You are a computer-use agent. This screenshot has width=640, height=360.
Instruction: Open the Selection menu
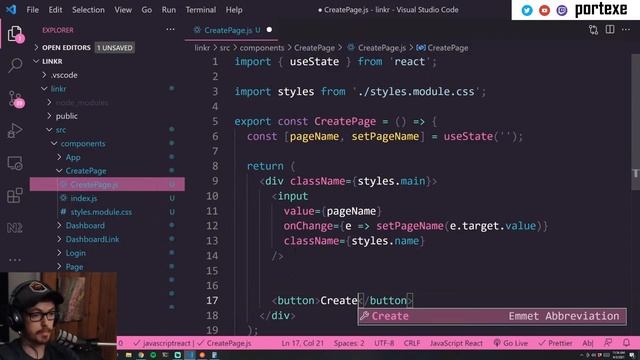(x=88, y=9)
